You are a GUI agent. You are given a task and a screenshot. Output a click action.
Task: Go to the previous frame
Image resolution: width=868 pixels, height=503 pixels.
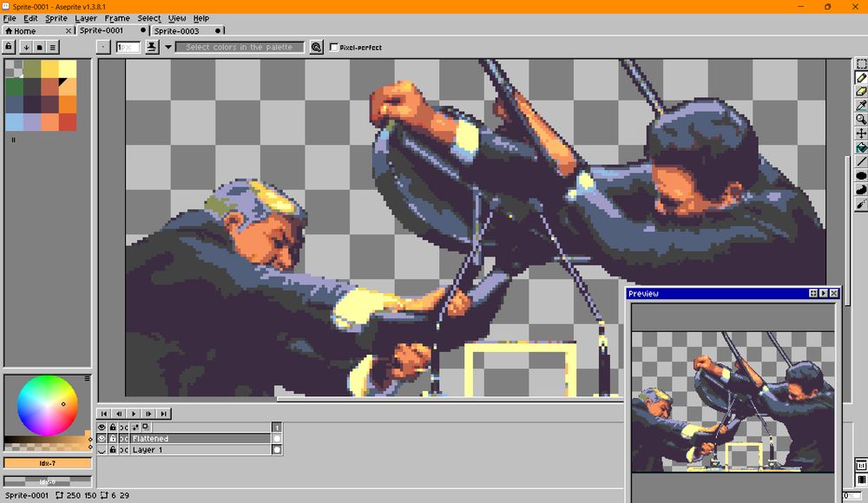point(119,414)
